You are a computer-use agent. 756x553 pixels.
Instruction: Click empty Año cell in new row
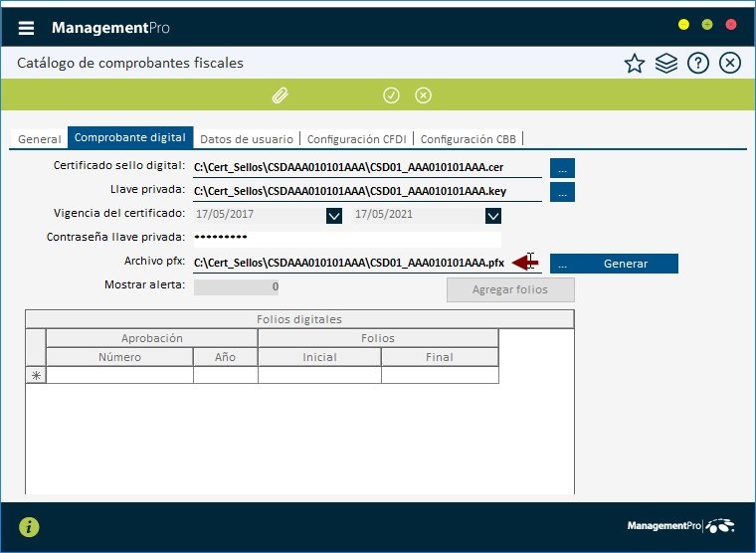coord(226,375)
